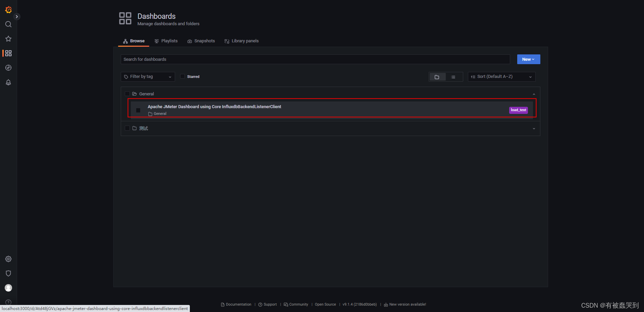The image size is (644, 312).
Task: Open the Filter by tag dropdown
Action: (148, 77)
